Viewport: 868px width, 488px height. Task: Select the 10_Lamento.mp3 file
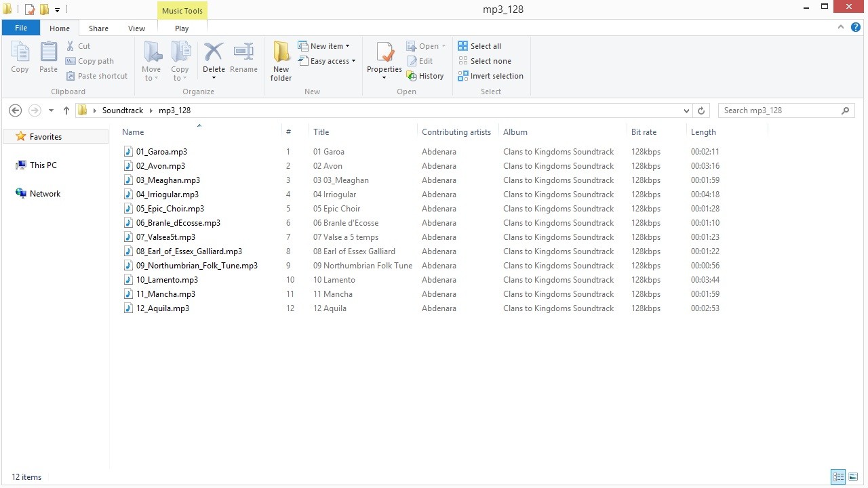pyautogui.click(x=167, y=280)
